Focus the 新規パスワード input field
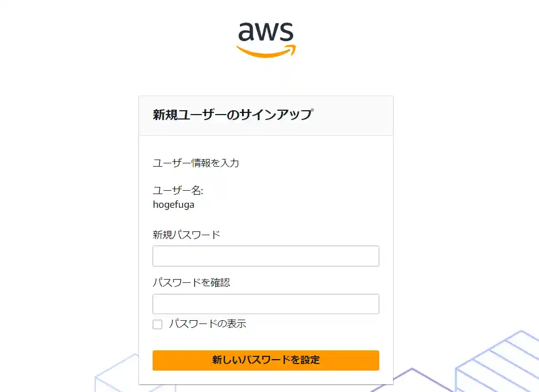Viewport: 539px width, 392px height. (266, 256)
